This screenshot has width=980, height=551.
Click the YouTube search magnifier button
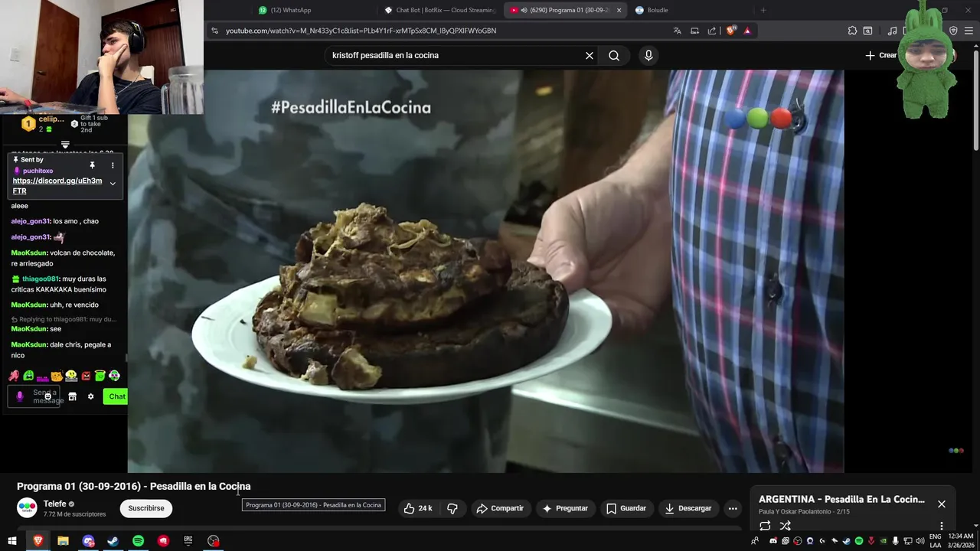click(614, 55)
